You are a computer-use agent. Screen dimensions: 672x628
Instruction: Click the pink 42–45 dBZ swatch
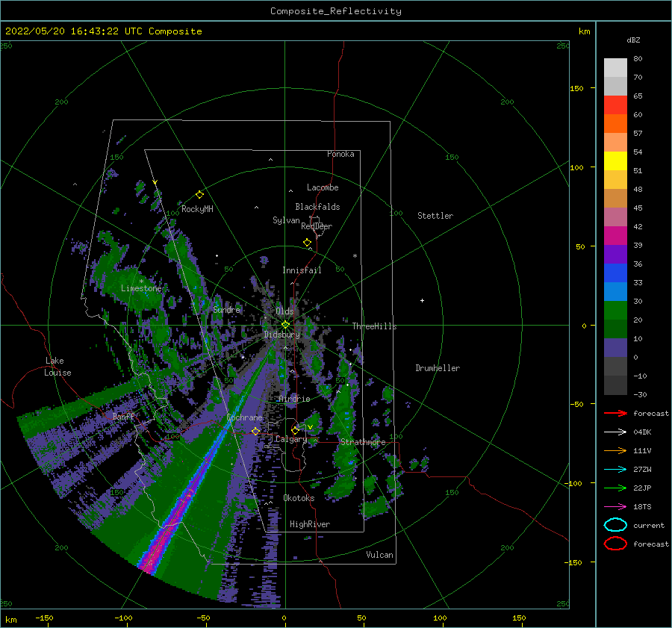pos(615,217)
